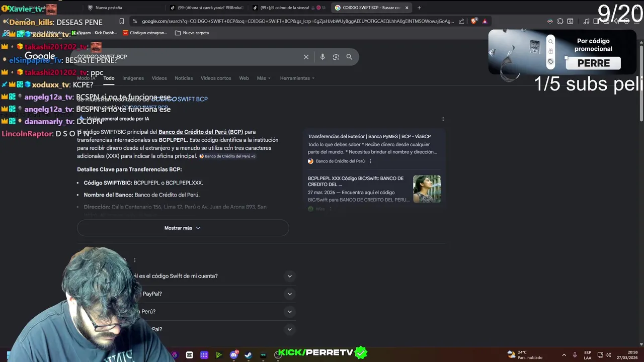Open AI overview three-dot options menu

pyautogui.click(x=443, y=119)
